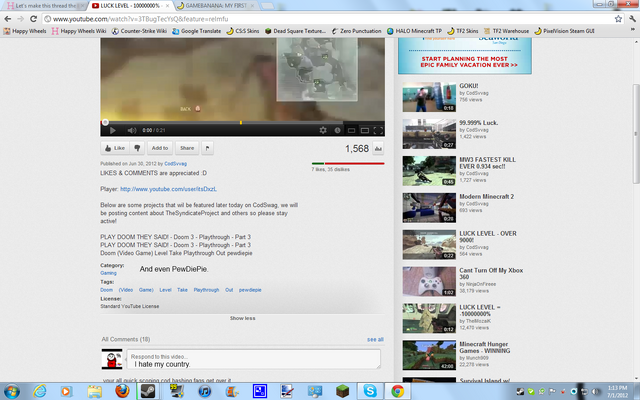Play the video with the play button
The width and height of the screenshot is (640, 400).
point(113,130)
